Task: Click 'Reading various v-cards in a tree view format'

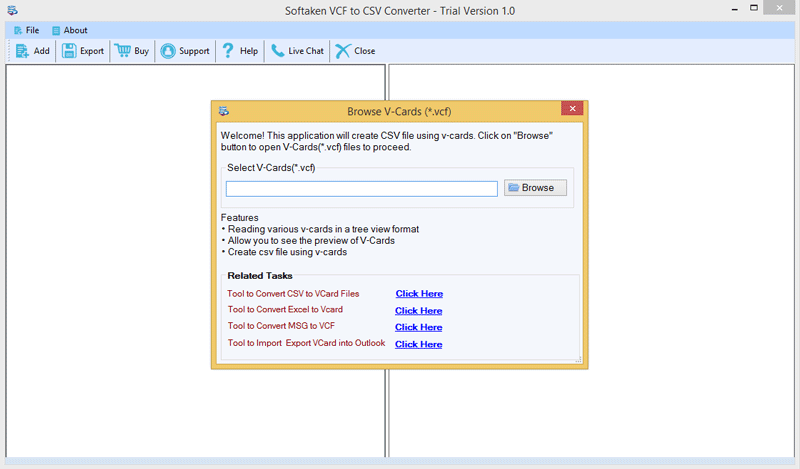Action: (x=323, y=229)
